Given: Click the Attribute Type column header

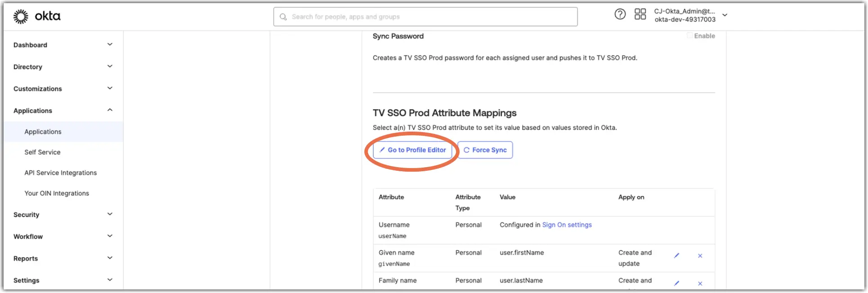Looking at the screenshot, I should click(x=468, y=203).
